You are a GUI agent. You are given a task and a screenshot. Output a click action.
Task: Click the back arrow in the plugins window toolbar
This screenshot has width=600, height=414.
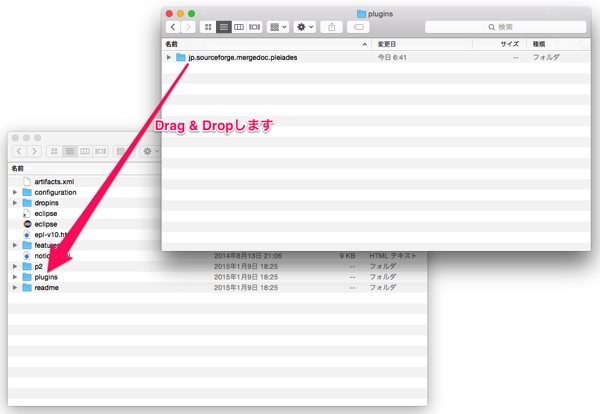tap(174, 27)
